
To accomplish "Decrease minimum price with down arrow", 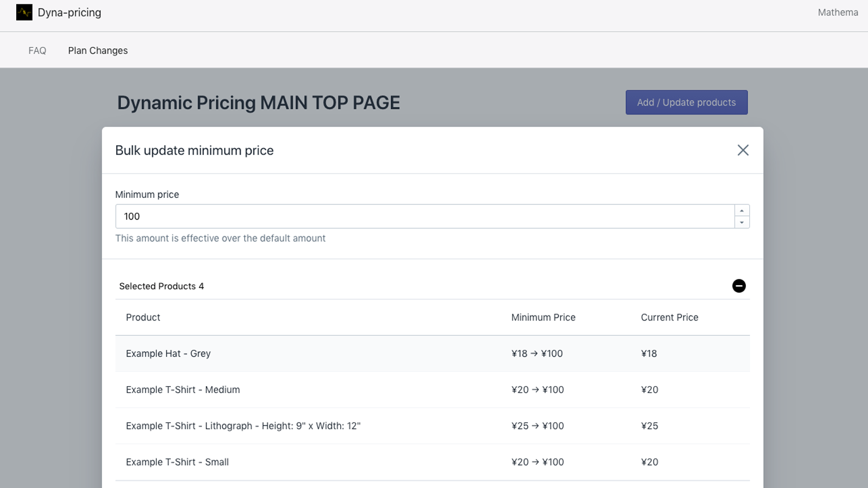I will click(x=742, y=222).
